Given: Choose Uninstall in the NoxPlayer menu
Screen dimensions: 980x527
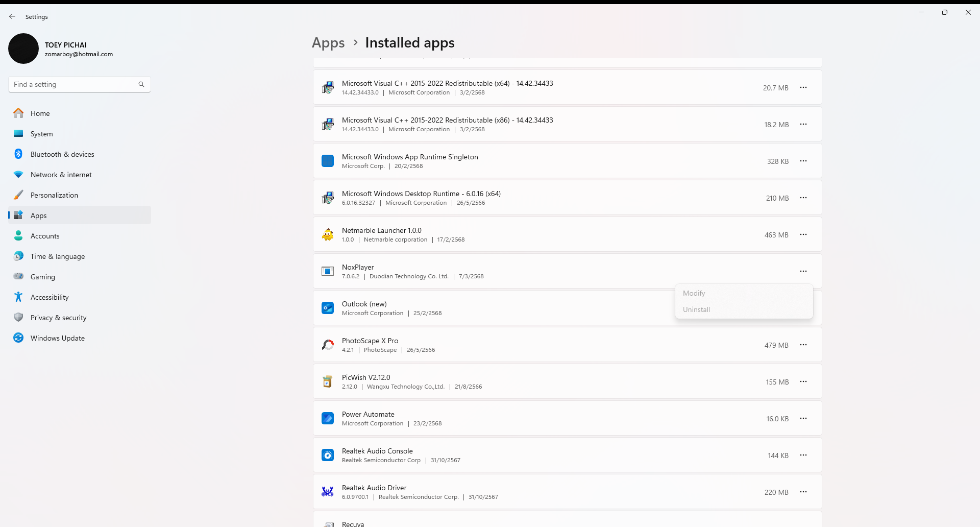Looking at the screenshot, I should [x=744, y=309].
